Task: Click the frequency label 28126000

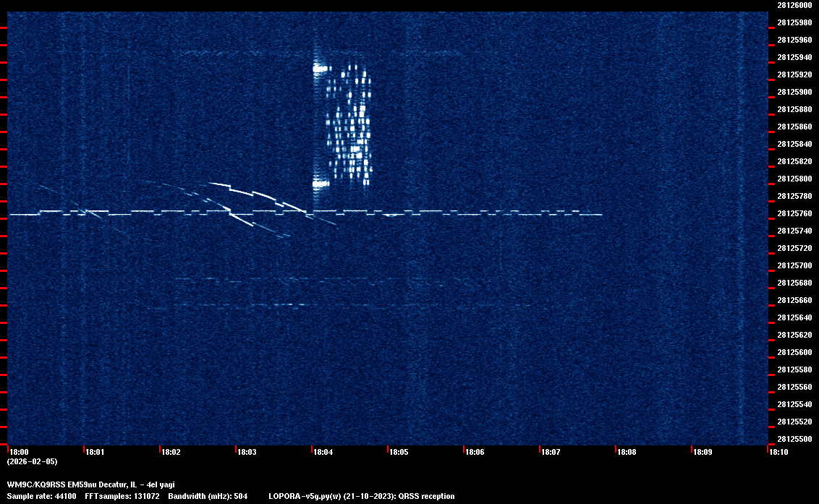Action: (794, 5)
